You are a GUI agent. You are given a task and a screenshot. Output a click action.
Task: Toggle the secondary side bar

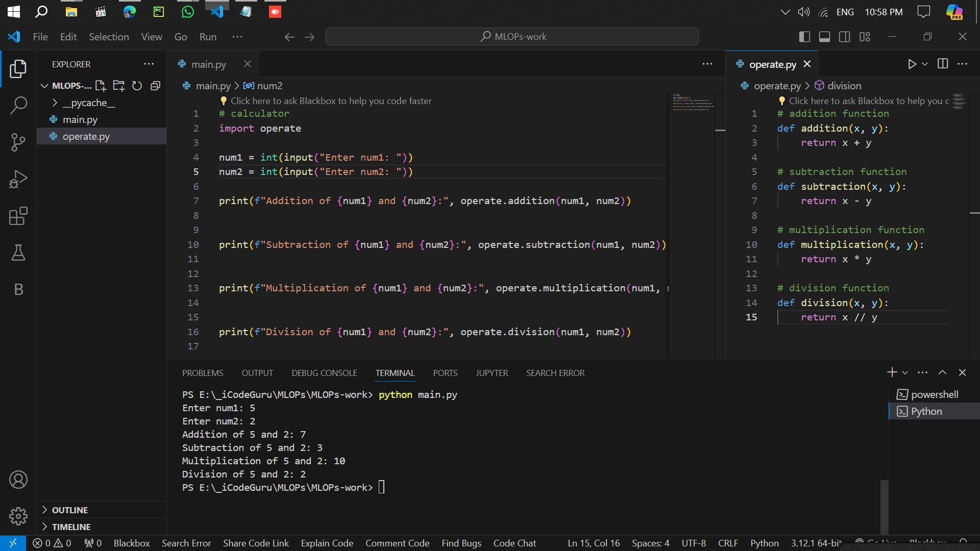[x=844, y=37]
